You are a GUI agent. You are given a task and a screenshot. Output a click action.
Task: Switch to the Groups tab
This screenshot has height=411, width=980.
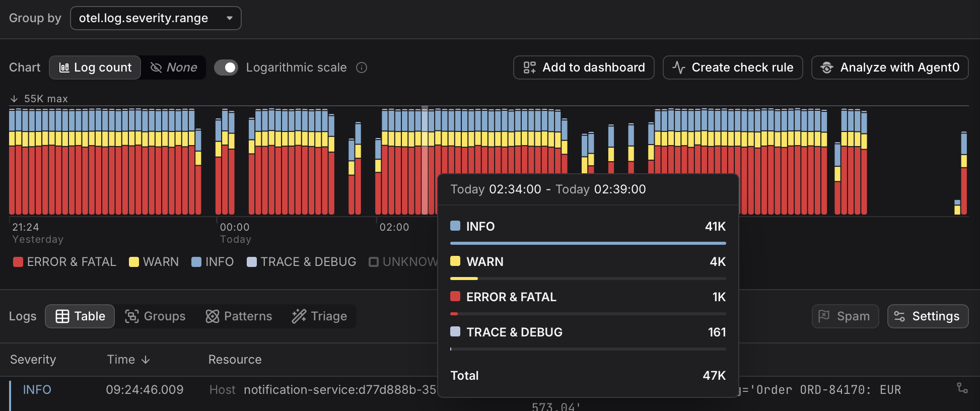tap(155, 316)
